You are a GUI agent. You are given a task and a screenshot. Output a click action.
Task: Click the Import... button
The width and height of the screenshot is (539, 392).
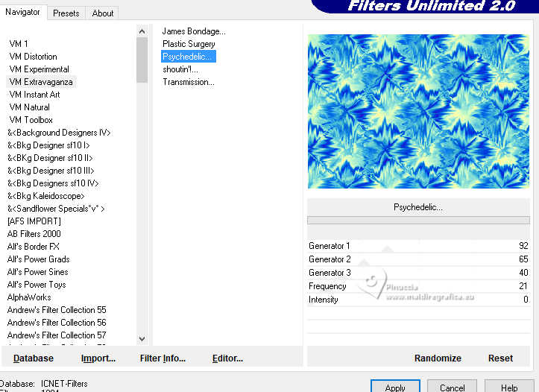[98, 358]
